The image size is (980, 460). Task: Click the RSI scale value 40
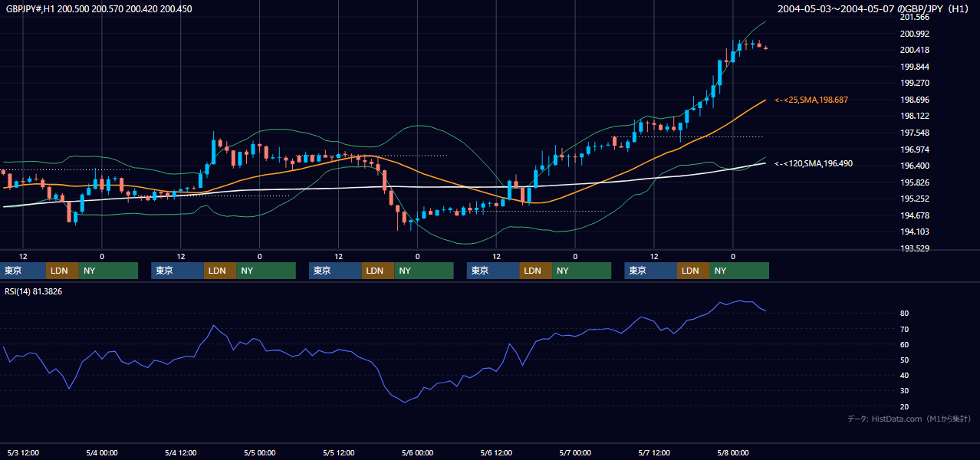[x=905, y=375]
